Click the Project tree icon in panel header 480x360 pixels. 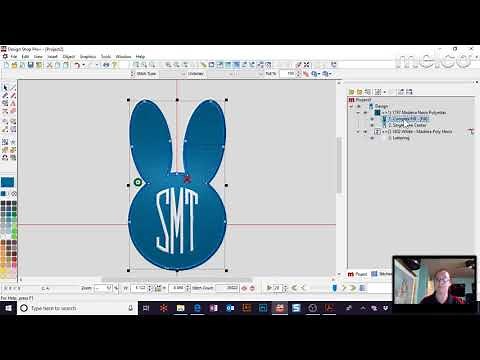pyautogui.click(x=351, y=100)
